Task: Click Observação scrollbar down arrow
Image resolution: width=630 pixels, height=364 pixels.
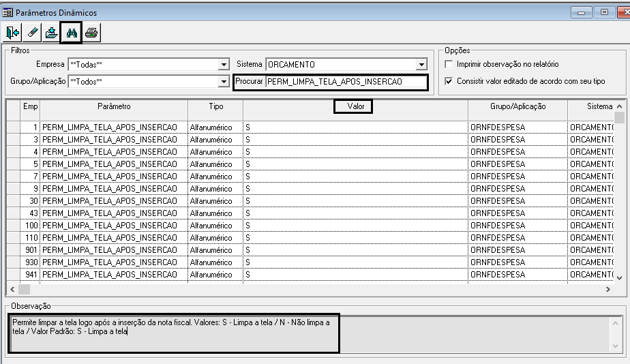Action: pyautogui.click(x=615, y=346)
